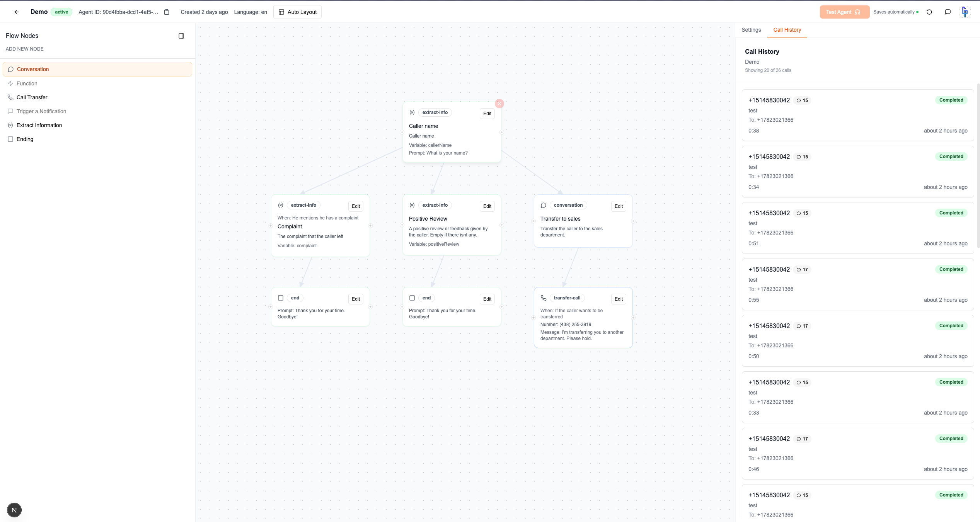
Task: Open the call lasting 0:38
Action: point(857,115)
